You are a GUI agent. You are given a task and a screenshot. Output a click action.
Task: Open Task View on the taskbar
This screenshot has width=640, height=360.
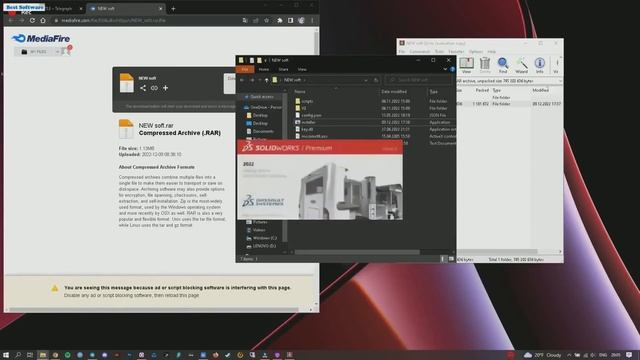coord(30,355)
